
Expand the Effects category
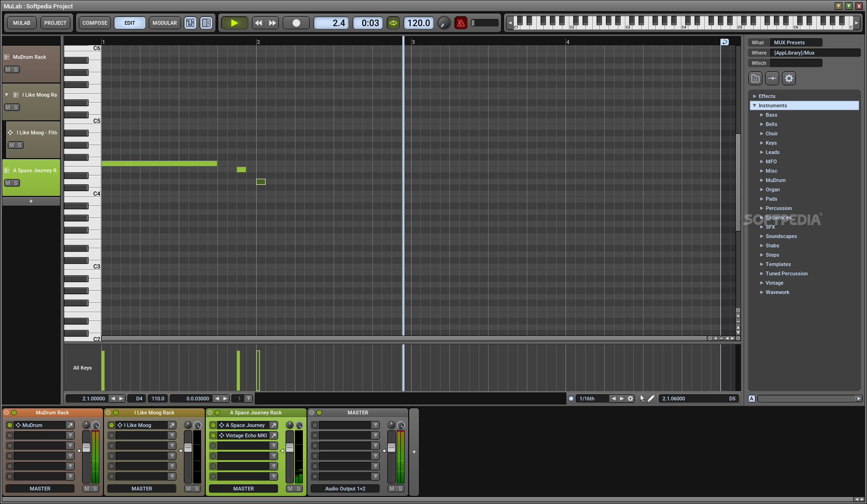pyautogui.click(x=755, y=96)
